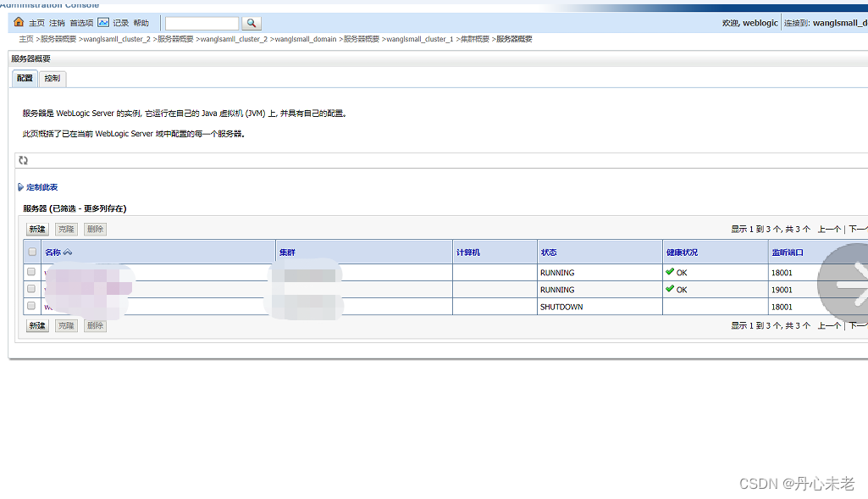Viewport: 868px width, 499px height.
Task: Toggle the select-all checkbox in table header
Action: point(32,252)
